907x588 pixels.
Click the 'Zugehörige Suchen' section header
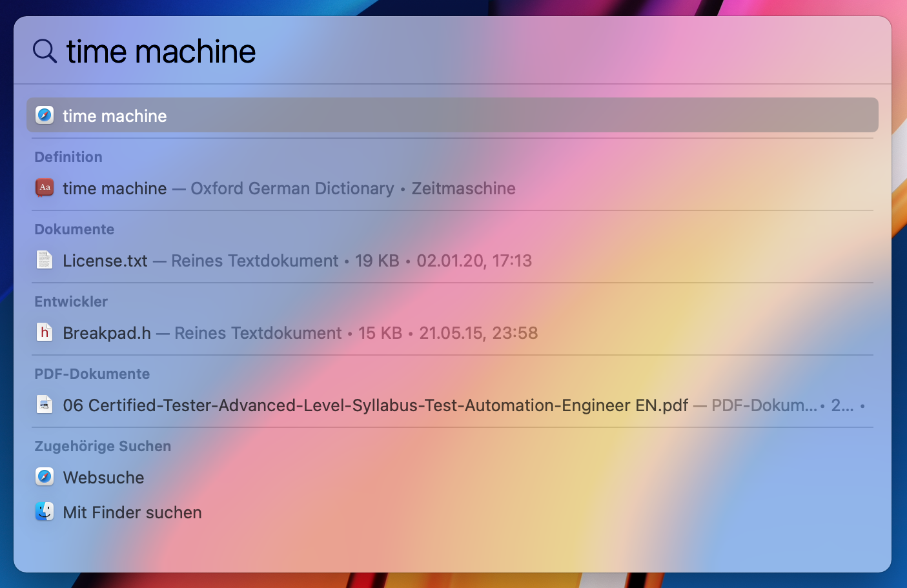pyautogui.click(x=103, y=446)
